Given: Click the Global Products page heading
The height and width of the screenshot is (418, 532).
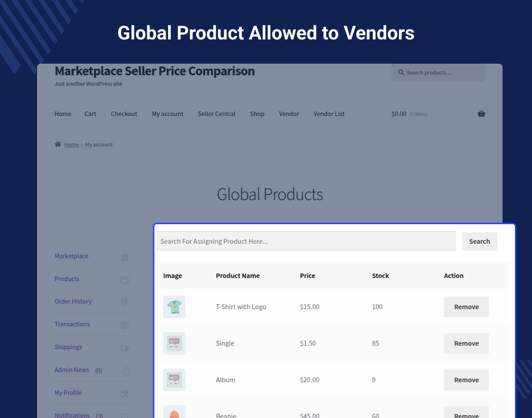Looking at the screenshot, I should click(x=270, y=194).
